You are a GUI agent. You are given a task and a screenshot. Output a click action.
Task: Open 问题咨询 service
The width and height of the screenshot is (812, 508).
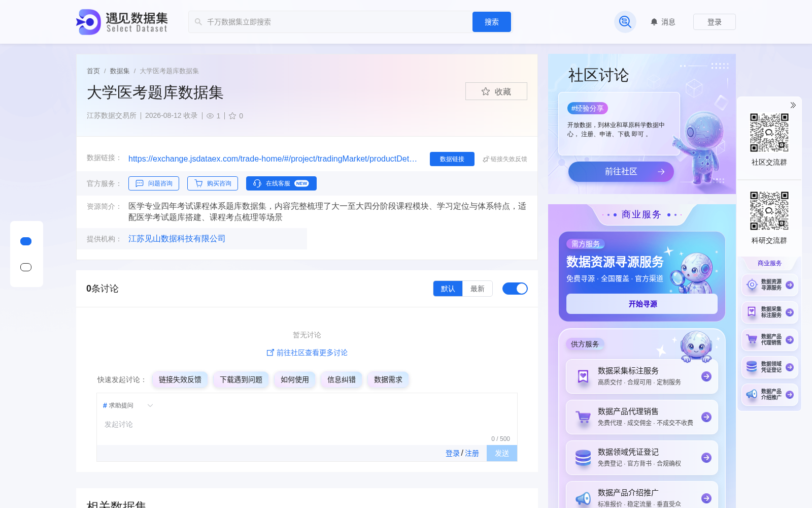click(154, 183)
